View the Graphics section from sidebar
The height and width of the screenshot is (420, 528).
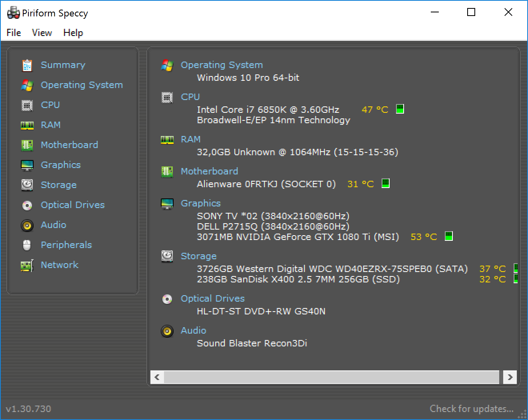(x=61, y=165)
